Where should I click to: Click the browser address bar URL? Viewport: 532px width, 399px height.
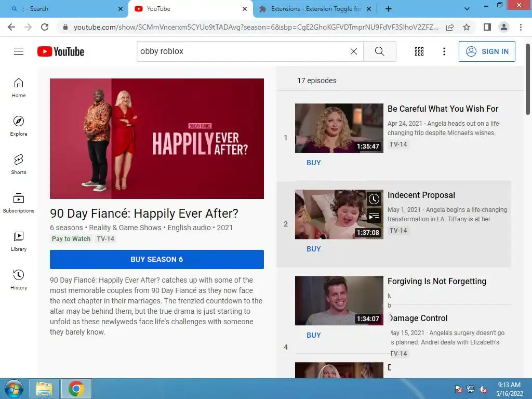point(255,27)
